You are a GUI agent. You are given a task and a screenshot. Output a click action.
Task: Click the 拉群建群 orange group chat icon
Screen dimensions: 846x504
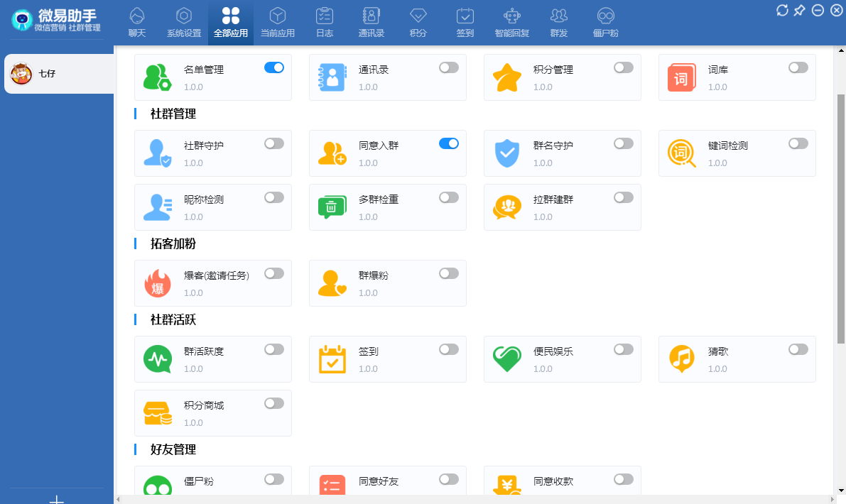coord(506,207)
